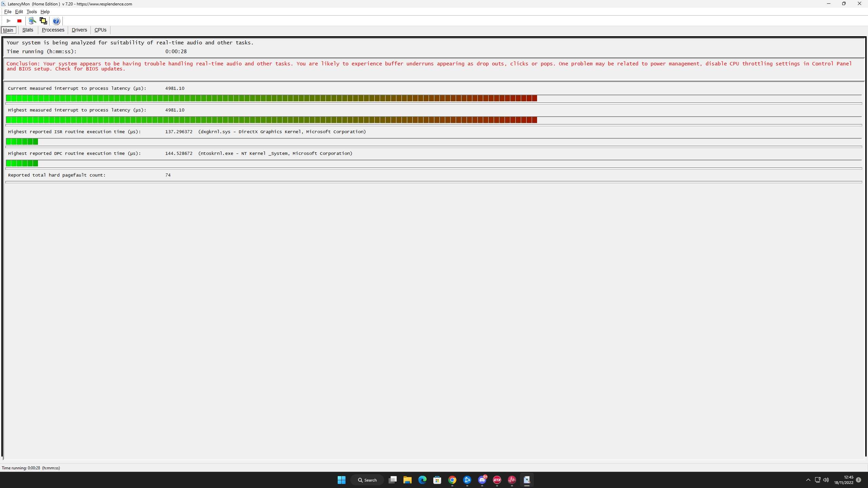This screenshot has height=488, width=868.
Task: Click the ISR routine execution time bar
Action: tap(434, 142)
